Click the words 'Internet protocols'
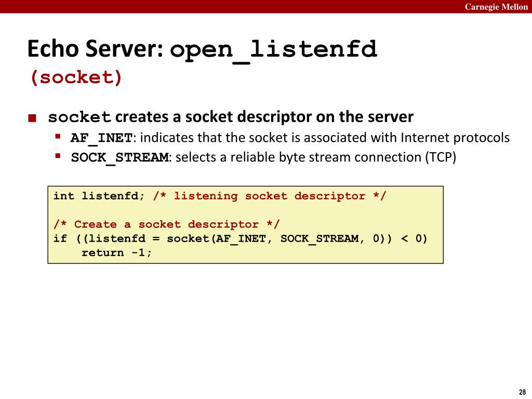The image size is (532, 399). (x=455, y=138)
